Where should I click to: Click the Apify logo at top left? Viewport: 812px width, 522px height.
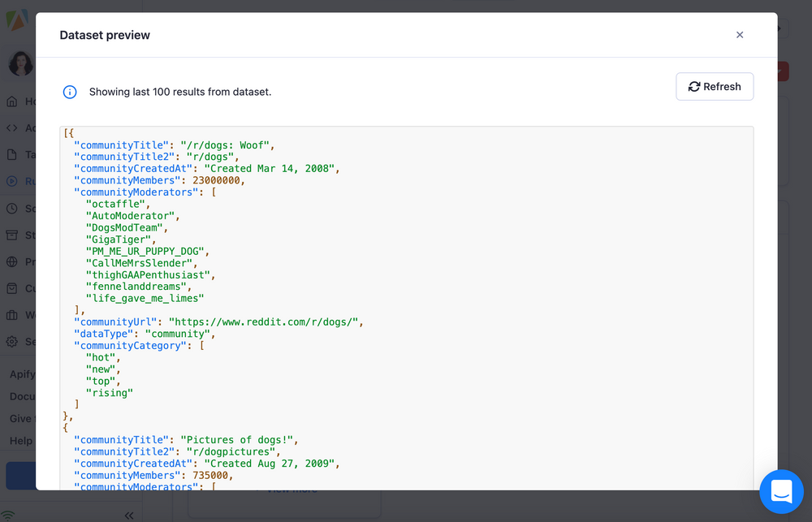(x=18, y=20)
